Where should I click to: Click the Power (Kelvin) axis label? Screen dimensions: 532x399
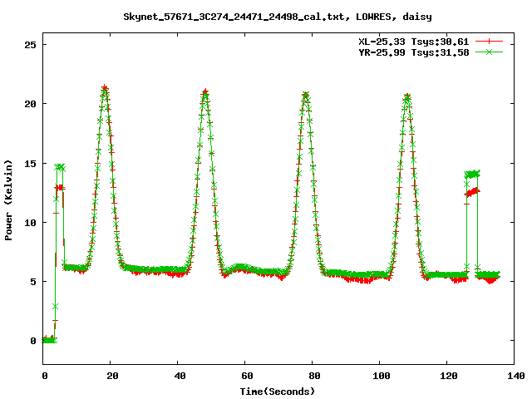point(8,200)
